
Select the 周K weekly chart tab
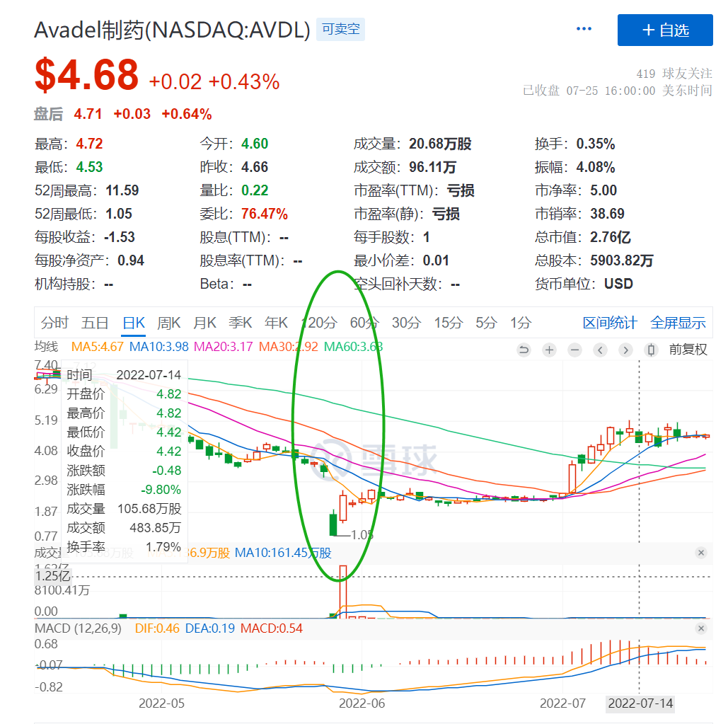169,323
